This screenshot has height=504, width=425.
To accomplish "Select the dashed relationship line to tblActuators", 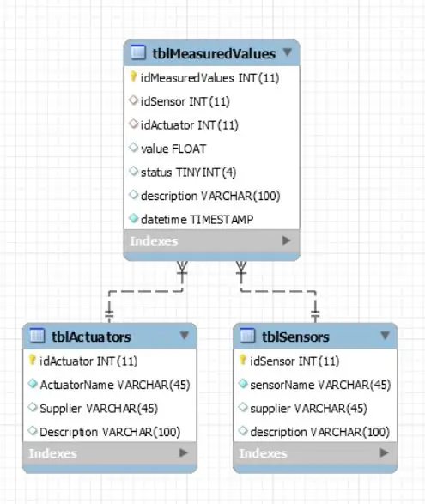I will click(146, 292).
